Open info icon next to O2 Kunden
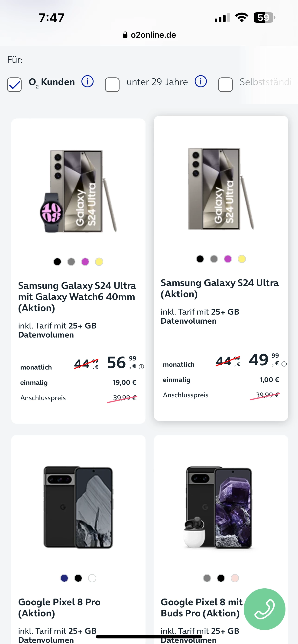 pos(87,82)
